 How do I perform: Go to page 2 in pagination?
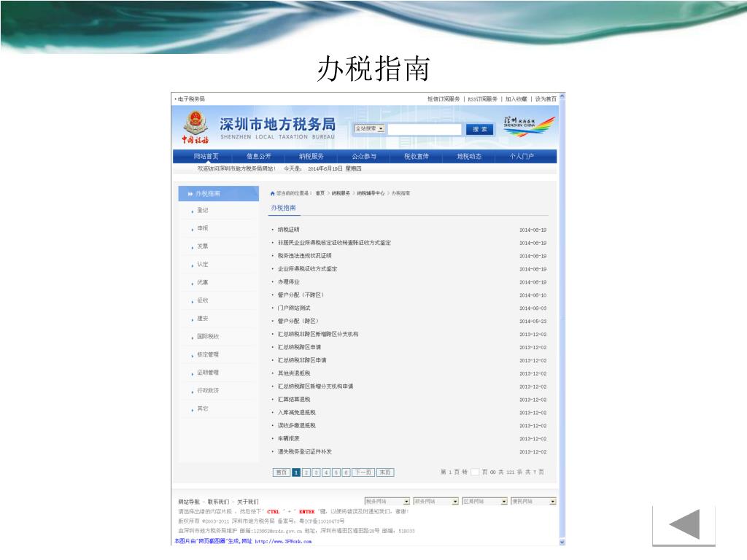coord(306,472)
